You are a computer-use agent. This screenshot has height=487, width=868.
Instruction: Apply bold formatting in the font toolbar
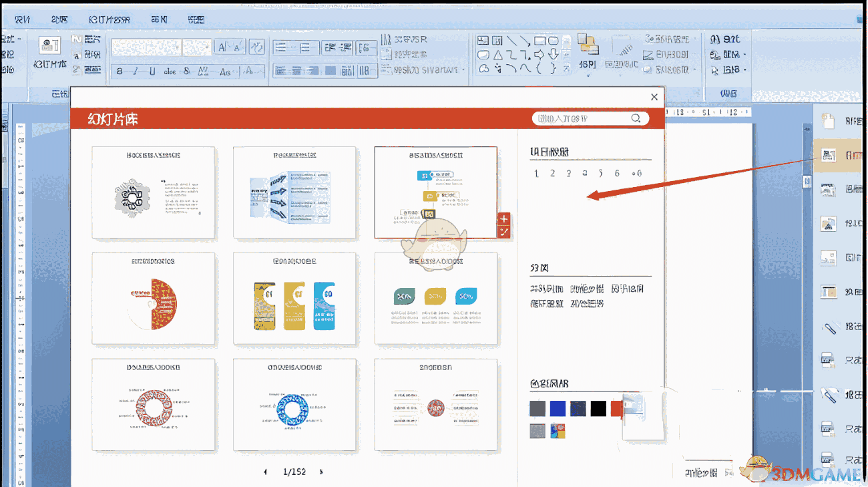(120, 70)
